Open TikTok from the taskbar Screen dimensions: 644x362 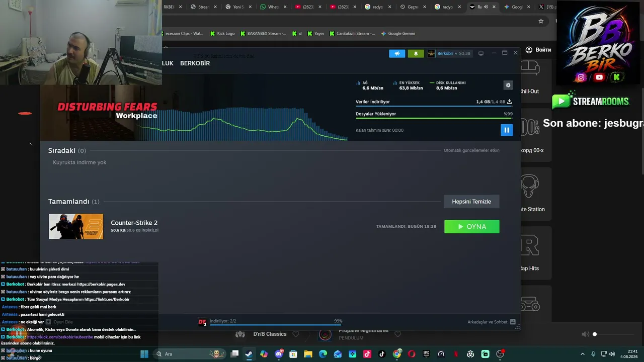tap(382, 354)
